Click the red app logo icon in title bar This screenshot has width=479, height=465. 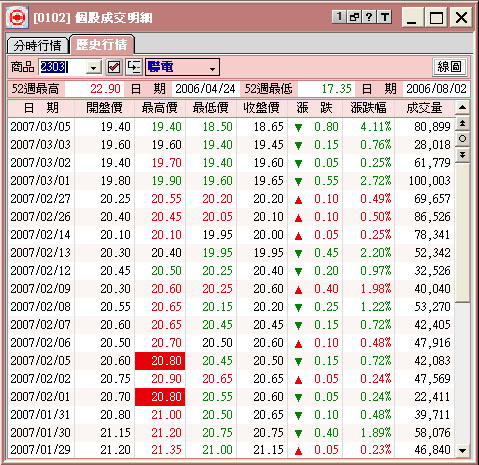tap(17, 17)
